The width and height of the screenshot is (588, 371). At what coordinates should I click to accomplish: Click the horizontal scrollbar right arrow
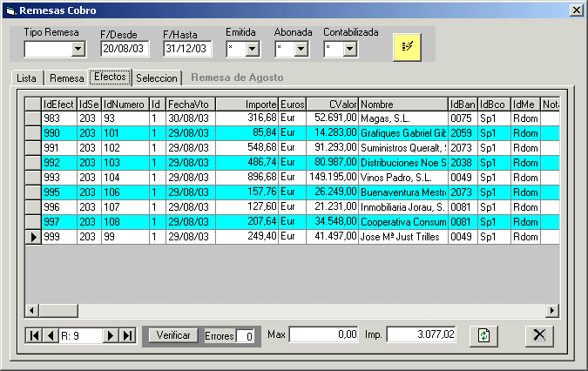(x=551, y=311)
